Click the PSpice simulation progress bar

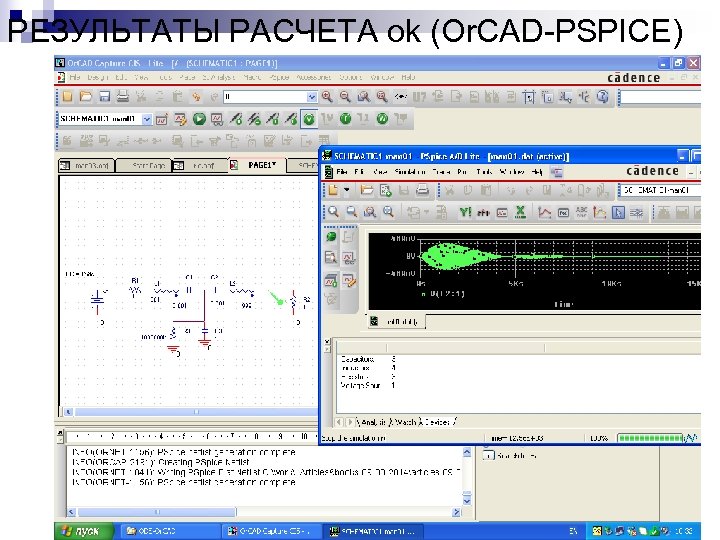pos(650,438)
